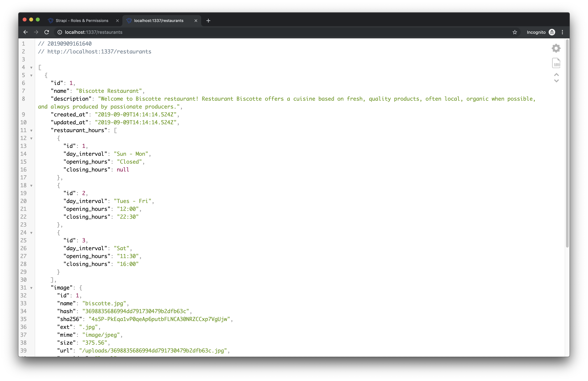Switch to RAW view icon
Screen dimensions: 588x381
(x=556, y=63)
